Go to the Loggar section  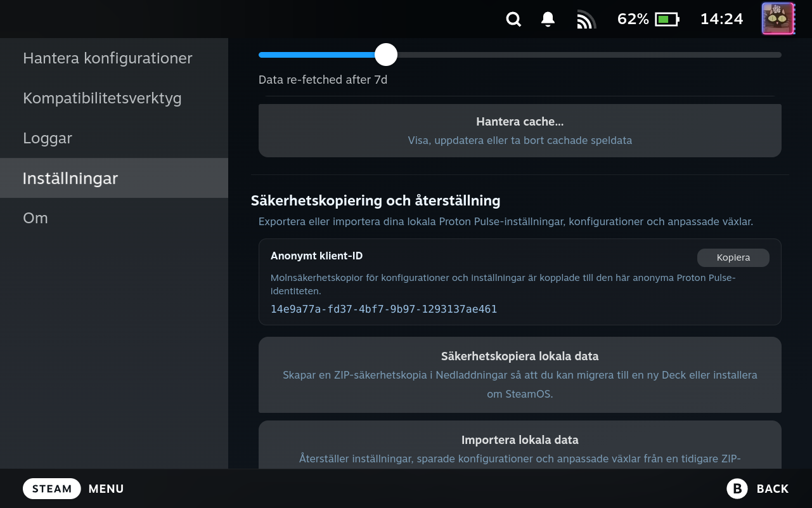(x=114, y=138)
